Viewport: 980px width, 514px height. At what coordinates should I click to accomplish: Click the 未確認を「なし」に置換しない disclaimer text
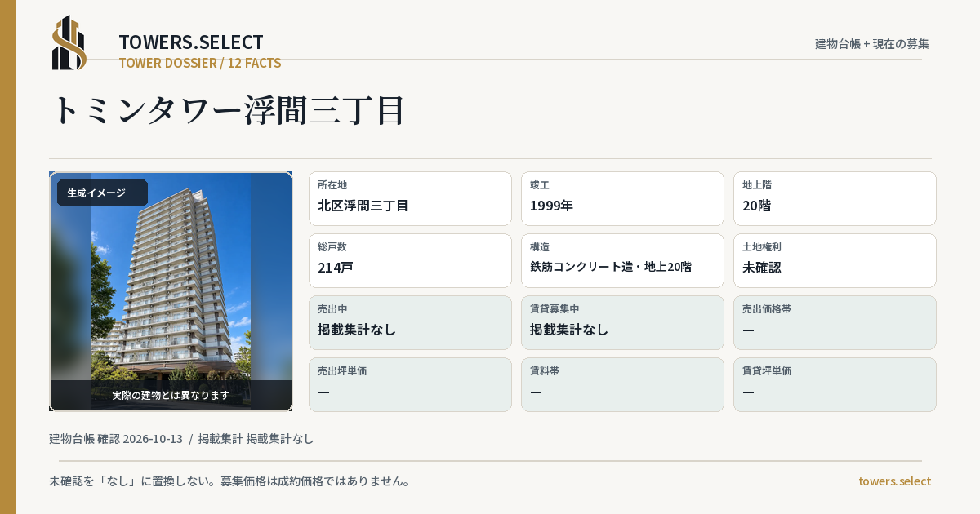point(229,481)
